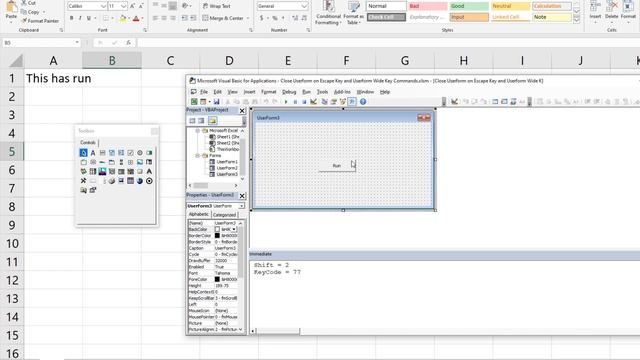Select the Label control in the Toolbox
640x360 pixels.
(x=93, y=153)
